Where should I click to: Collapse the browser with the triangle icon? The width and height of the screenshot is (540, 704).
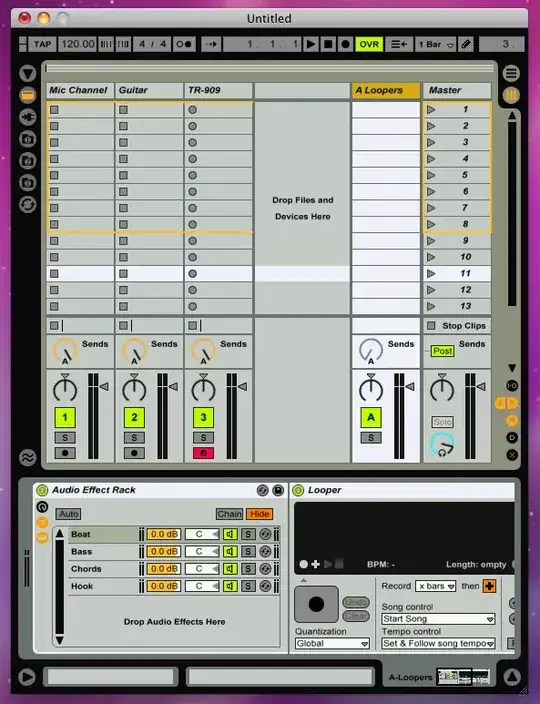click(28, 74)
